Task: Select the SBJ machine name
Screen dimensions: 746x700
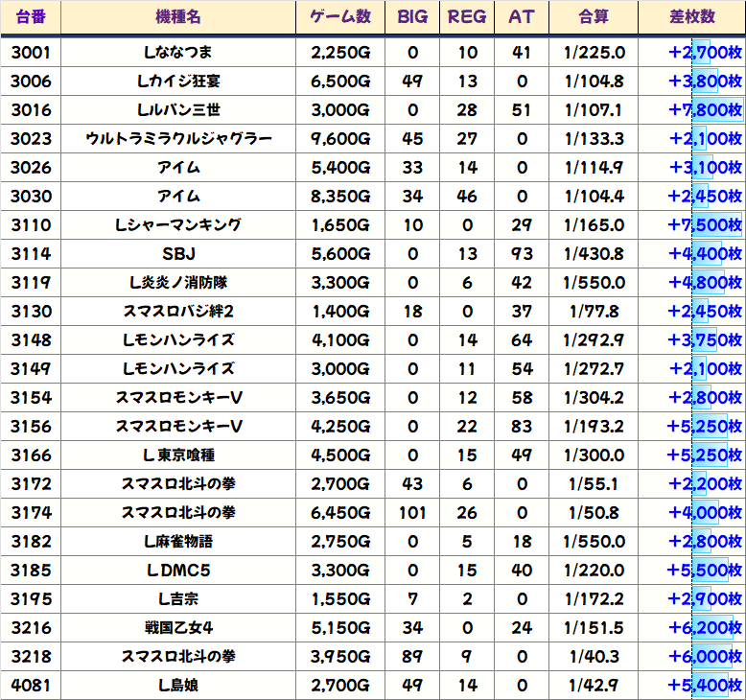Action: click(x=178, y=254)
